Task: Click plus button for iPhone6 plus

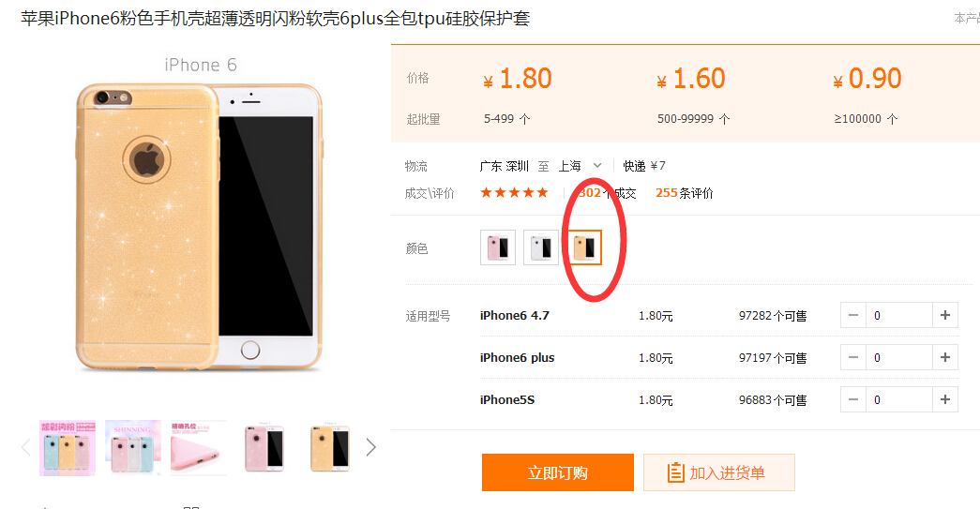Action: pos(945,357)
